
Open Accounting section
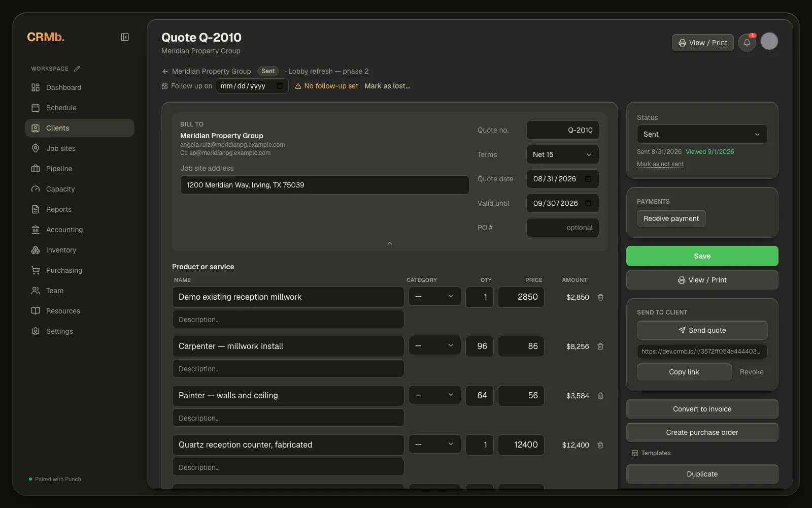[x=80, y=230]
